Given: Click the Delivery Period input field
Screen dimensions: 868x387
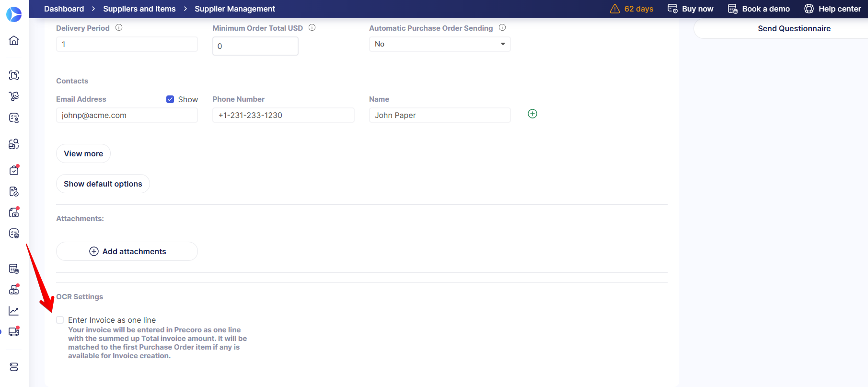Looking at the screenshot, I should click(127, 44).
